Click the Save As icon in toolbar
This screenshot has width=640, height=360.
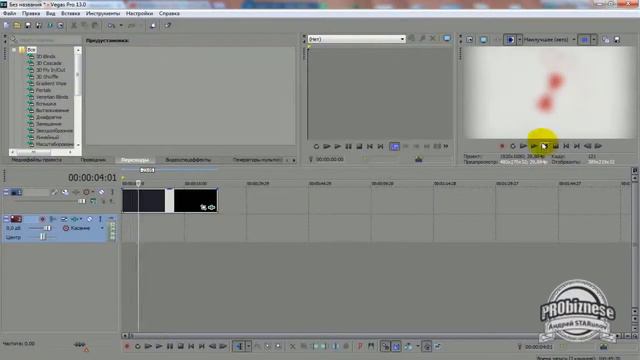tap(39, 25)
